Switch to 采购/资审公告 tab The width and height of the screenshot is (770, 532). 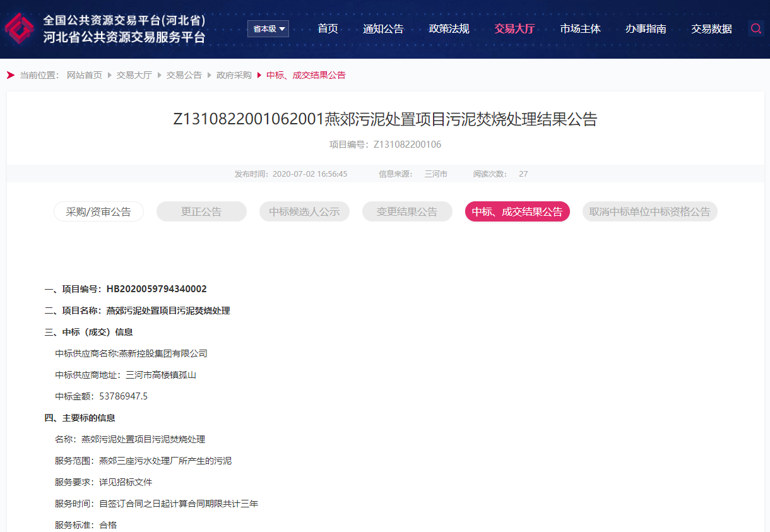pyautogui.click(x=98, y=211)
